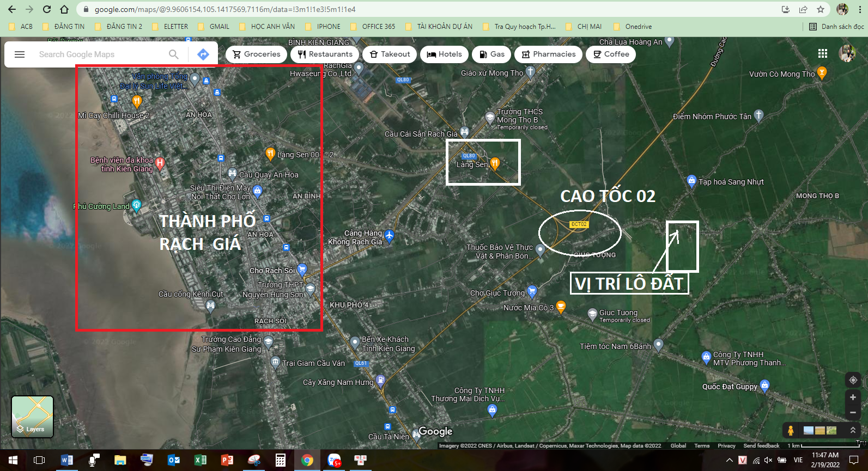Open the Google apps grid
Screen dimensions: 868x471
pos(823,53)
